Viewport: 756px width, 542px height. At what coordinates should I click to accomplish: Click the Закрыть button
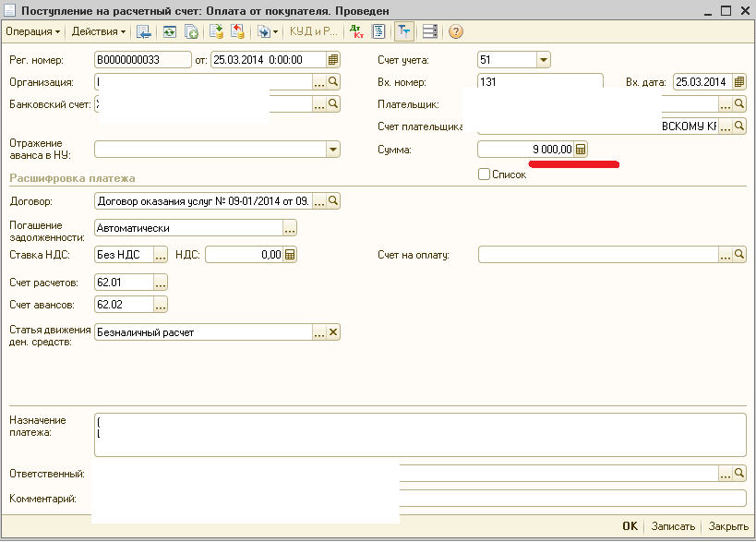(728, 526)
